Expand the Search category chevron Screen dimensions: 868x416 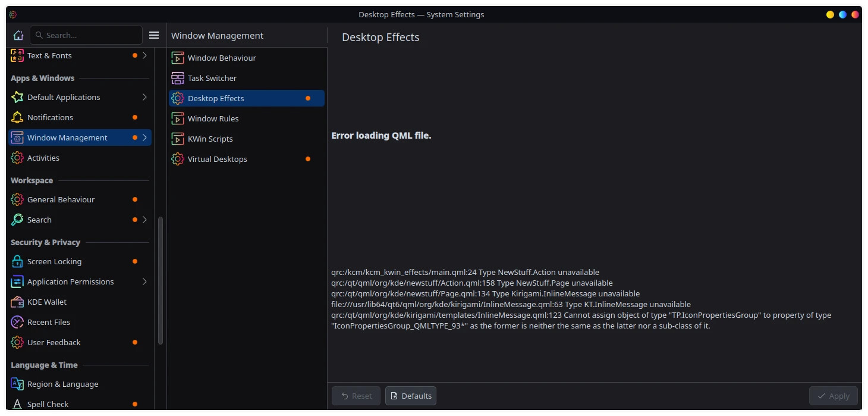point(144,220)
